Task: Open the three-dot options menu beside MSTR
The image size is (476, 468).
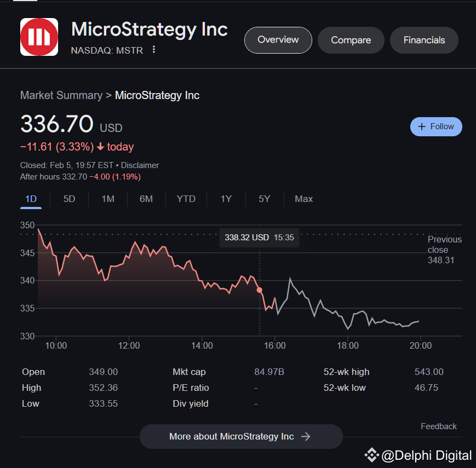Action: pos(154,50)
